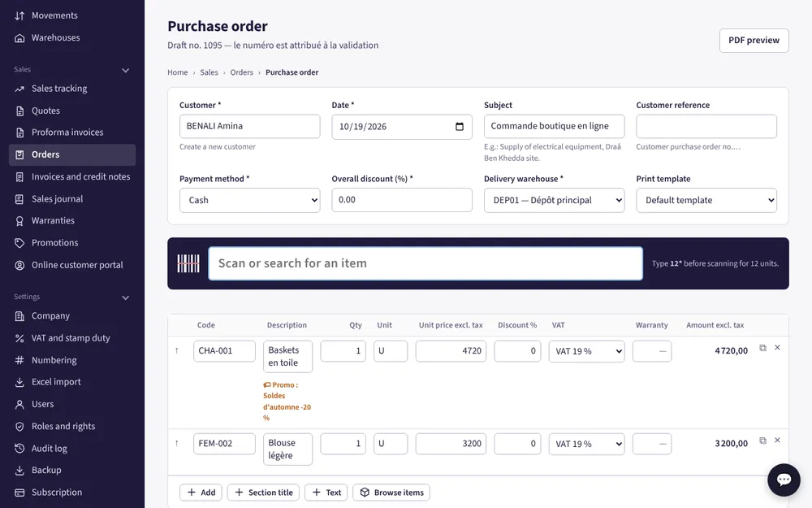This screenshot has width=812, height=508.
Task: Collapse the Sales sidebar section
Action: (125, 71)
